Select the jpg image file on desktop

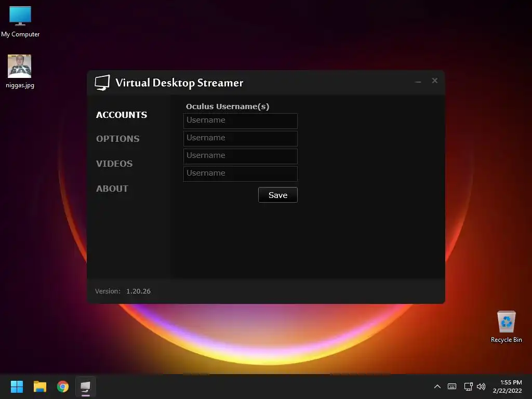(x=20, y=72)
